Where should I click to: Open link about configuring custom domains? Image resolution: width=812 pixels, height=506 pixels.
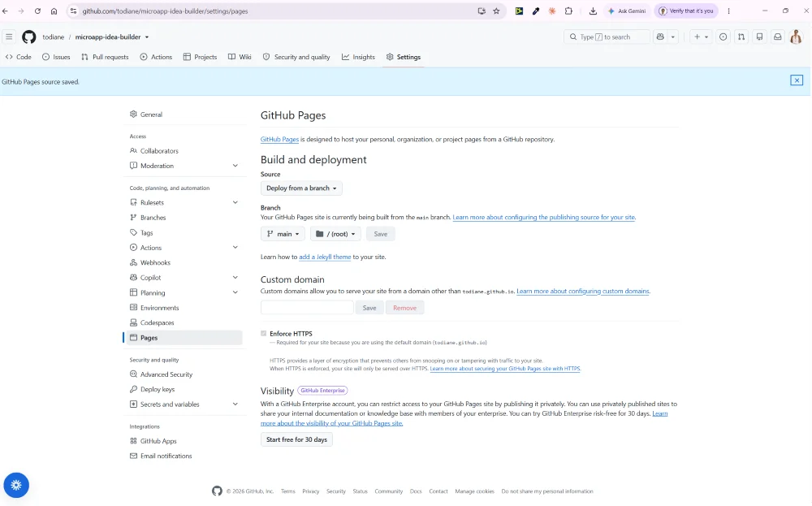click(x=582, y=291)
